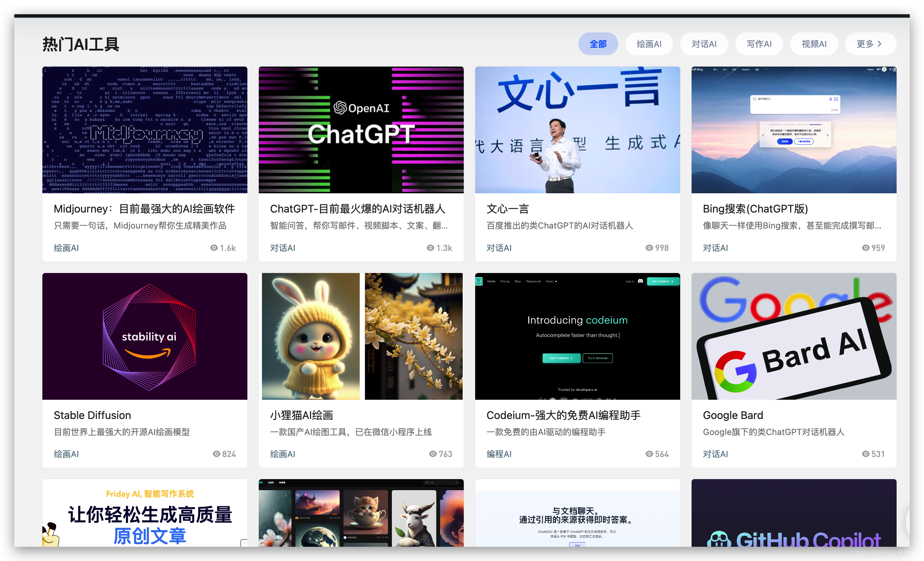Image resolution: width=924 pixels, height=561 pixels.
Task: Open the 写作AI tab
Action: pyautogui.click(x=759, y=44)
